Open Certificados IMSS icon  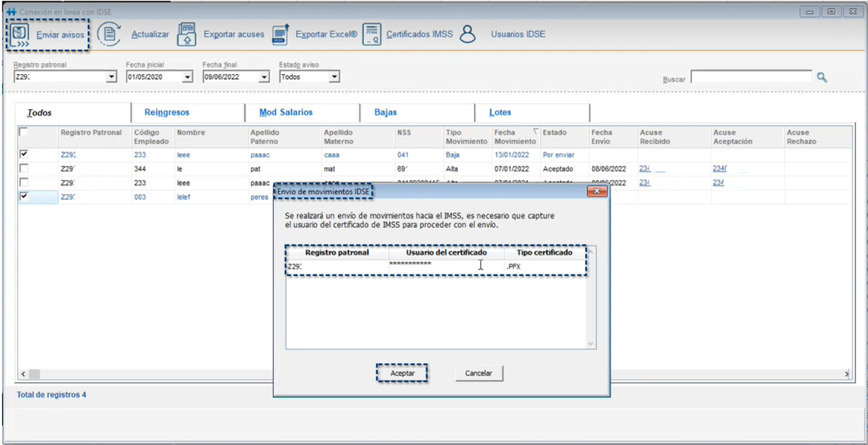[372, 34]
